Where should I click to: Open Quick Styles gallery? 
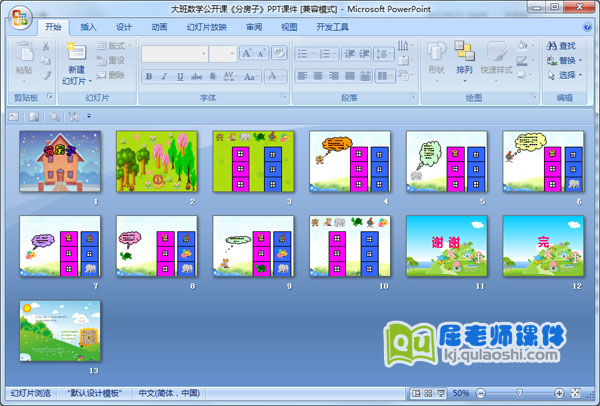(x=497, y=62)
